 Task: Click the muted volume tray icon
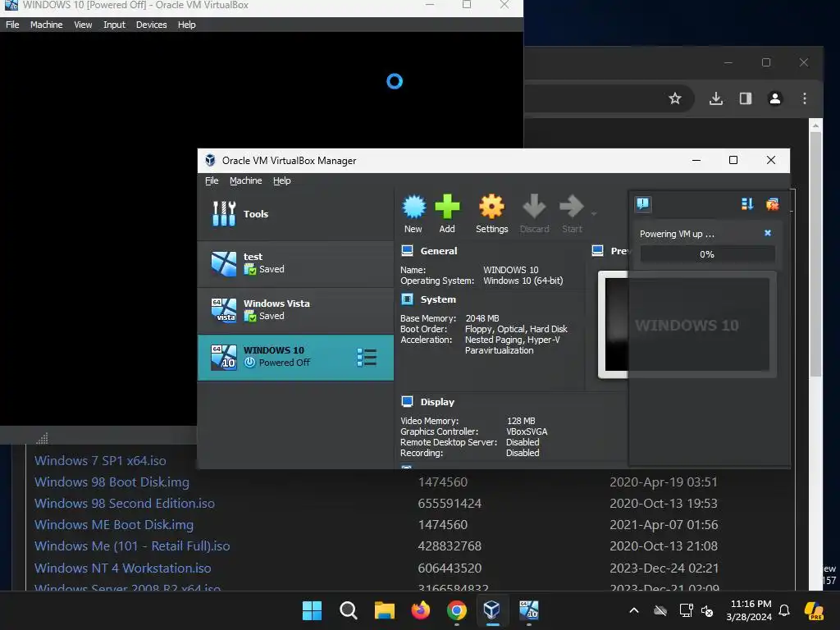point(707,610)
